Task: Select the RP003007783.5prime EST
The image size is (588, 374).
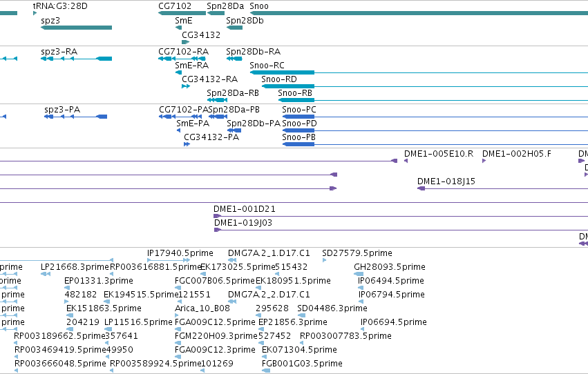Action: [x=302, y=344]
